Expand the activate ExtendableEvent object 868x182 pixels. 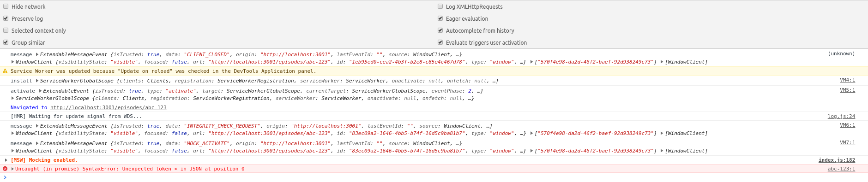point(40,91)
